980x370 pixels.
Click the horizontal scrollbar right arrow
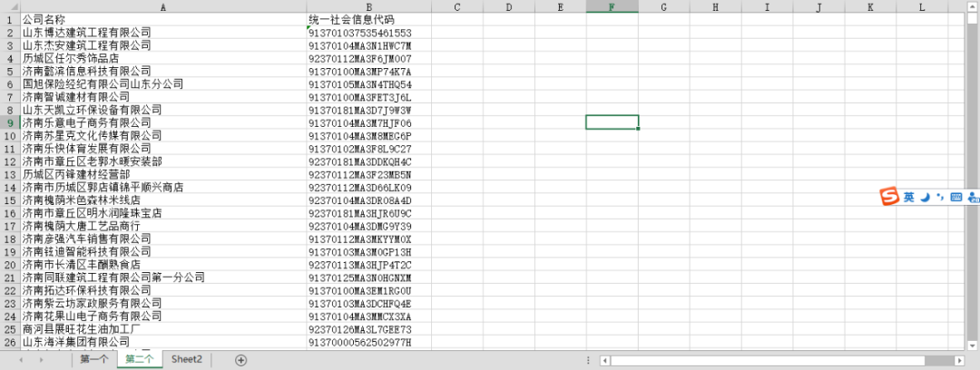pos(959,361)
